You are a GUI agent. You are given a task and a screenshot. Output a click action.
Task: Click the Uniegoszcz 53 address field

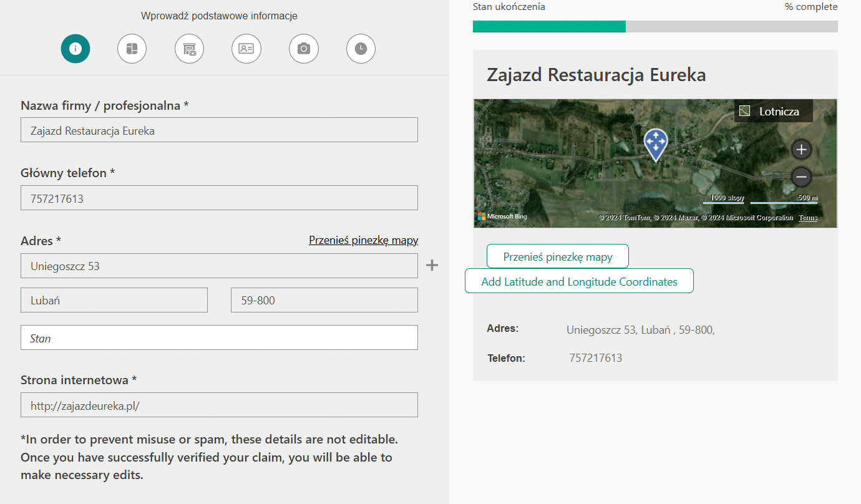tap(219, 266)
